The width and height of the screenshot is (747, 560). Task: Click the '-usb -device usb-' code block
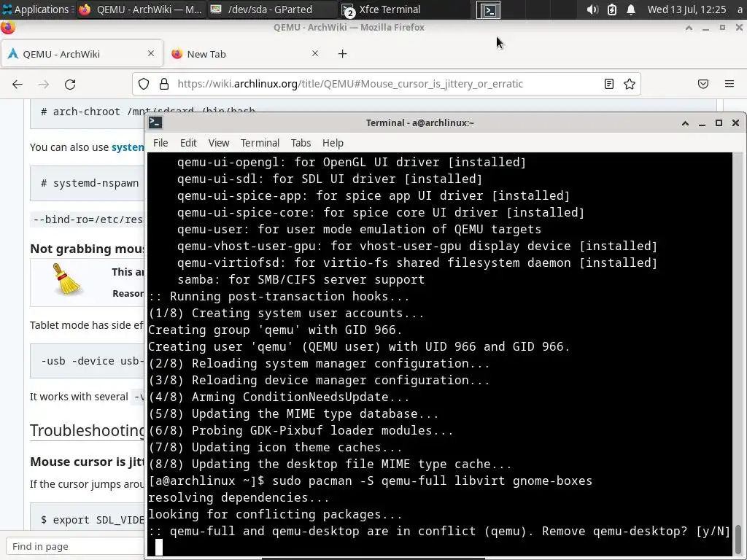88,361
